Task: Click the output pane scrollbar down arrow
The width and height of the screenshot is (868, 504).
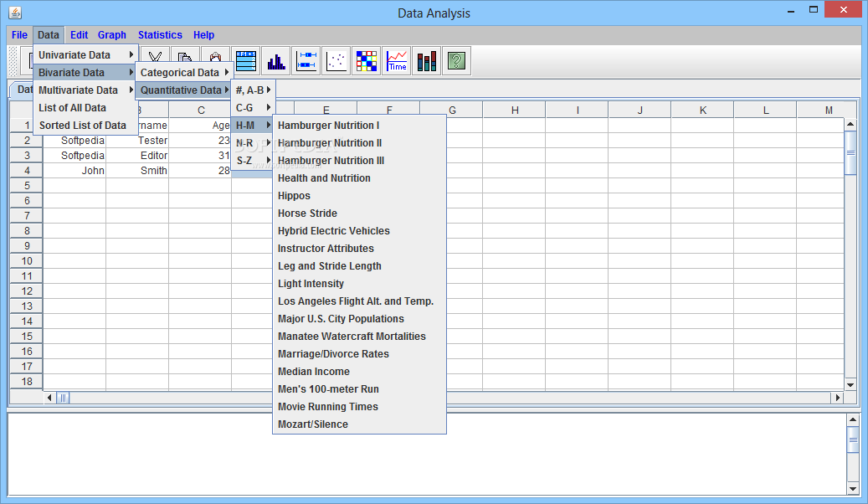Action: click(x=853, y=489)
